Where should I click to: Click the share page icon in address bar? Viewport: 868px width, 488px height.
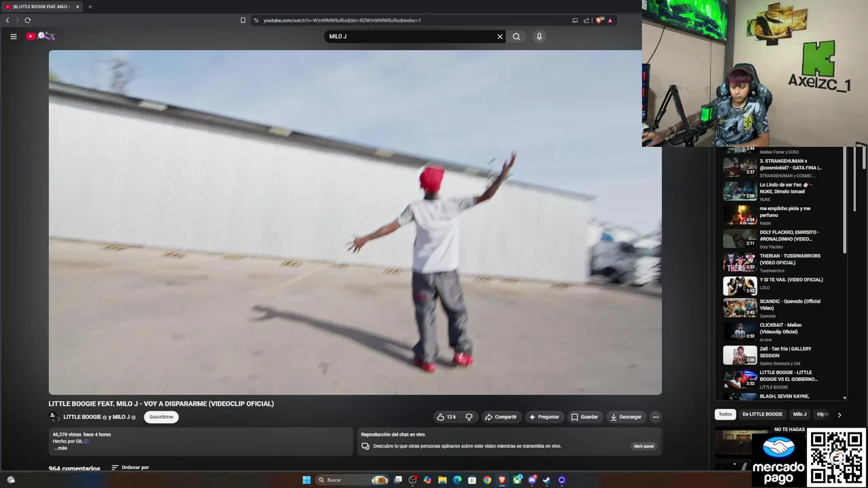pos(586,20)
